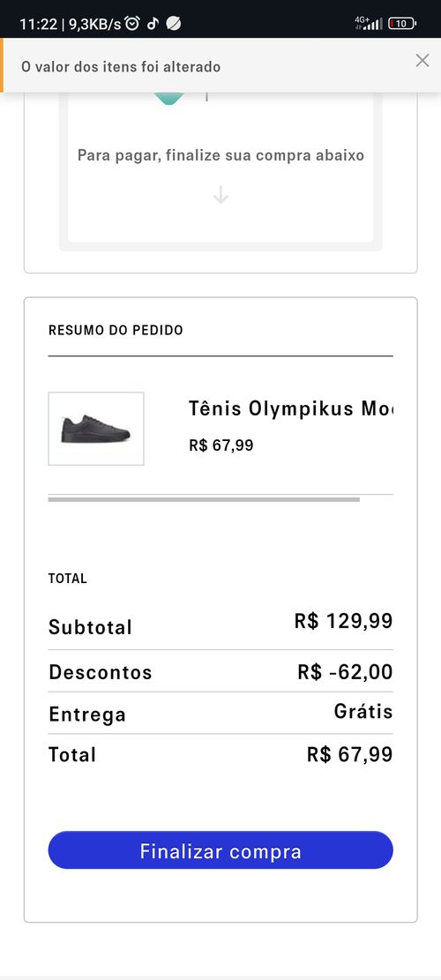Tap the O valor dos itens foi alterado message
441x980 pixels.
121,66
